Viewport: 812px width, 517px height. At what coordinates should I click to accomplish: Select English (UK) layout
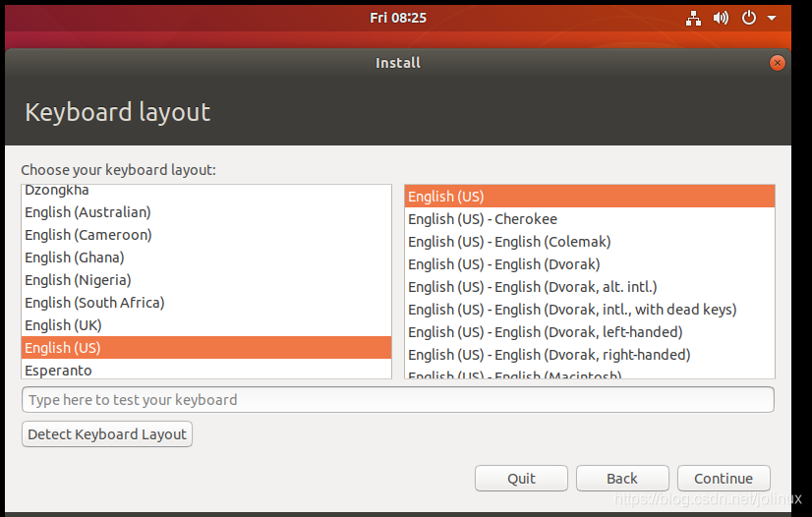(x=206, y=325)
